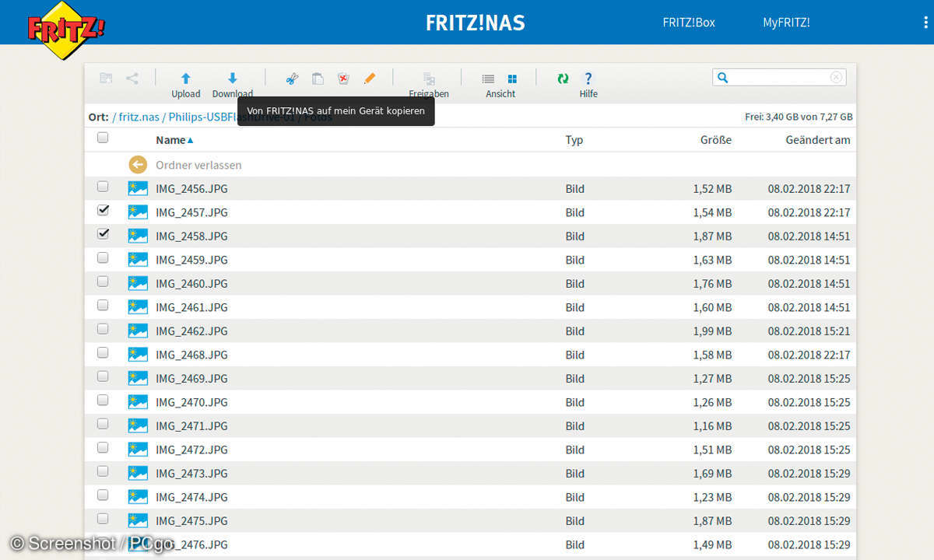
Task: Click the search magnifier icon
Action: [723, 77]
